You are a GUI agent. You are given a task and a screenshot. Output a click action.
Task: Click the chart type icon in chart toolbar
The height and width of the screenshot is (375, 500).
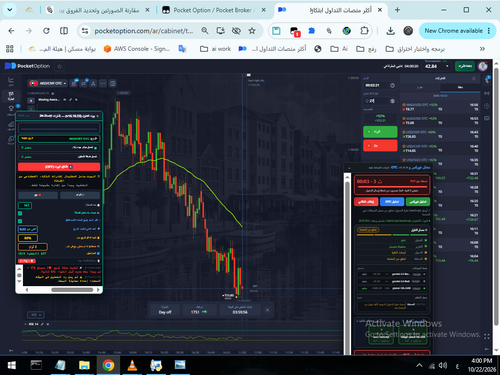click(74, 83)
